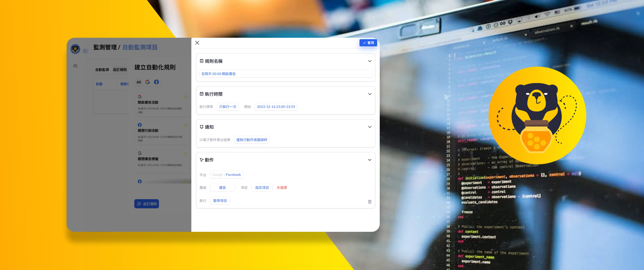
Task: Select Facebook in the 平台 toggle
Action: click(x=233, y=175)
